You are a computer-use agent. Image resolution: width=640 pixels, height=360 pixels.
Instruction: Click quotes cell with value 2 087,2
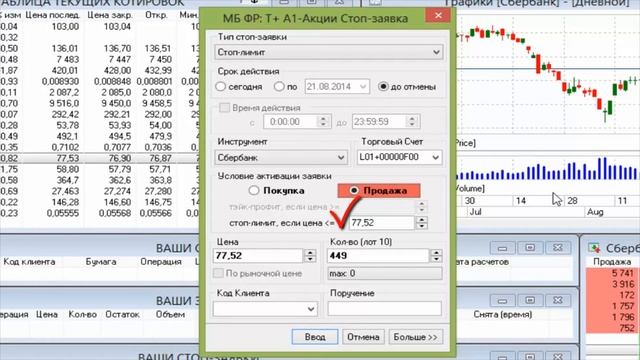click(x=64, y=92)
